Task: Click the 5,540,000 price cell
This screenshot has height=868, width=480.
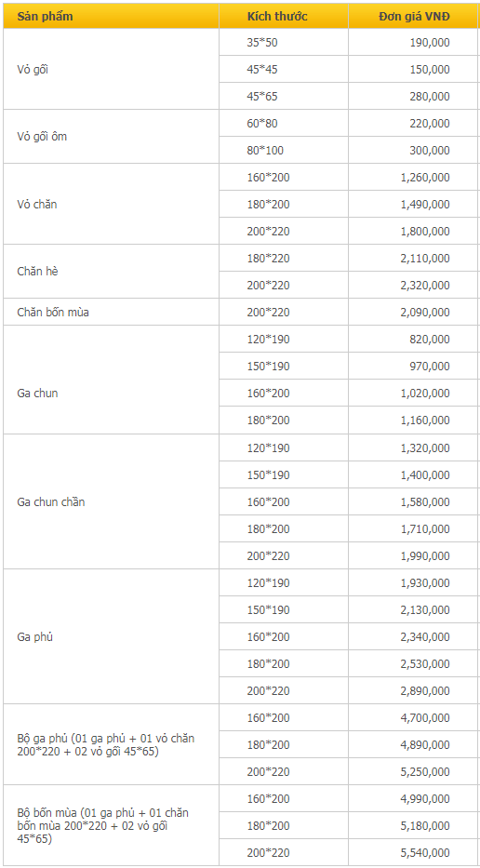Action: [x=412, y=852]
